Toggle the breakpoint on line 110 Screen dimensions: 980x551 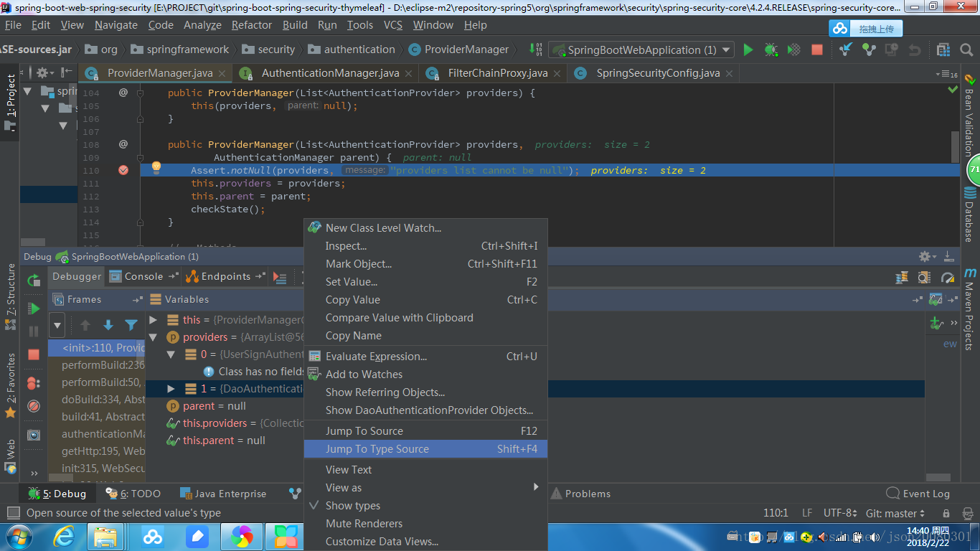123,170
